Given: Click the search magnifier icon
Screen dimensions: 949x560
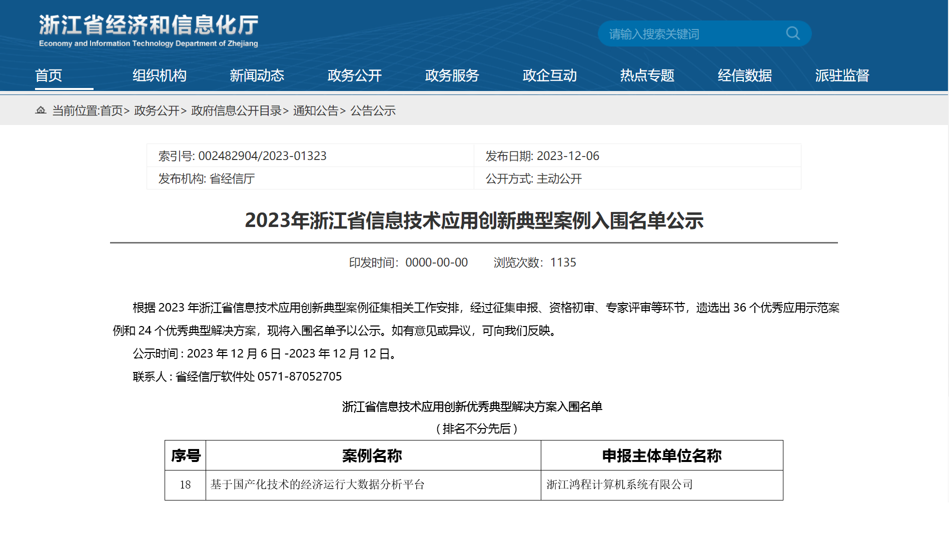Looking at the screenshot, I should [x=792, y=33].
